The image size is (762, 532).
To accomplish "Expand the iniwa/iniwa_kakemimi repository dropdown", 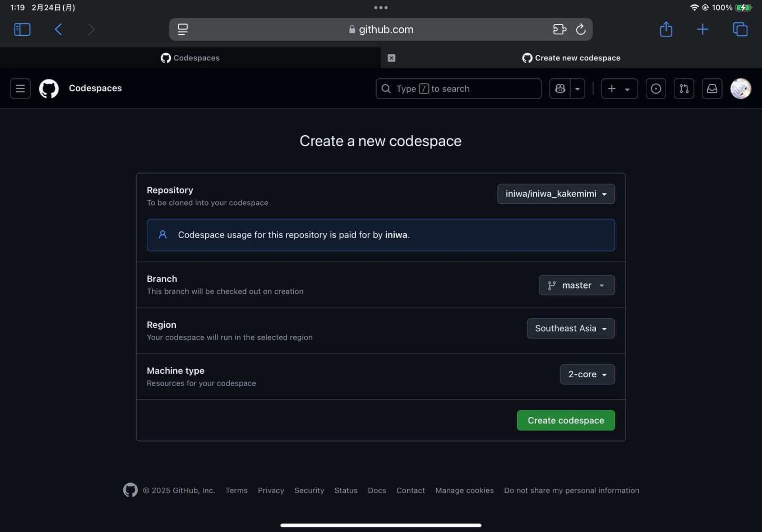I will 556,194.
